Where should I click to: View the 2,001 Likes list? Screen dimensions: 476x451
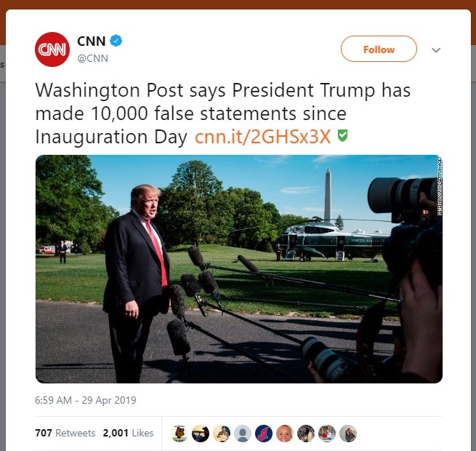pyautogui.click(x=128, y=433)
